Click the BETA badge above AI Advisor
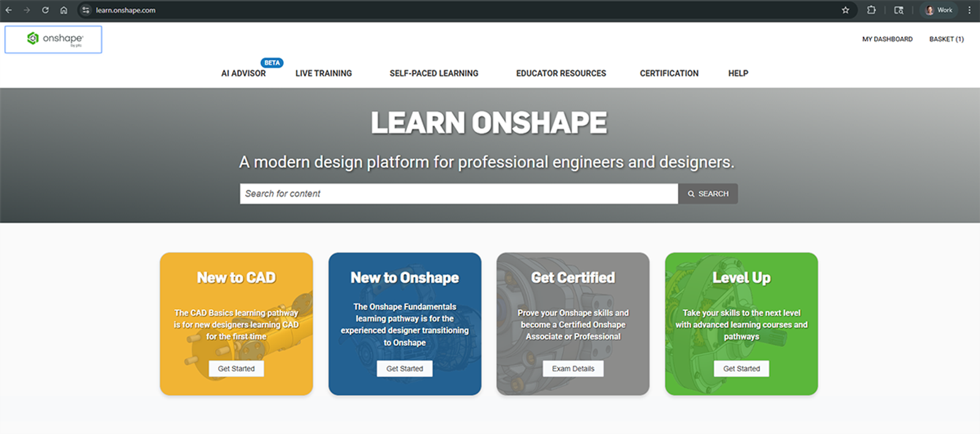 click(x=272, y=63)
